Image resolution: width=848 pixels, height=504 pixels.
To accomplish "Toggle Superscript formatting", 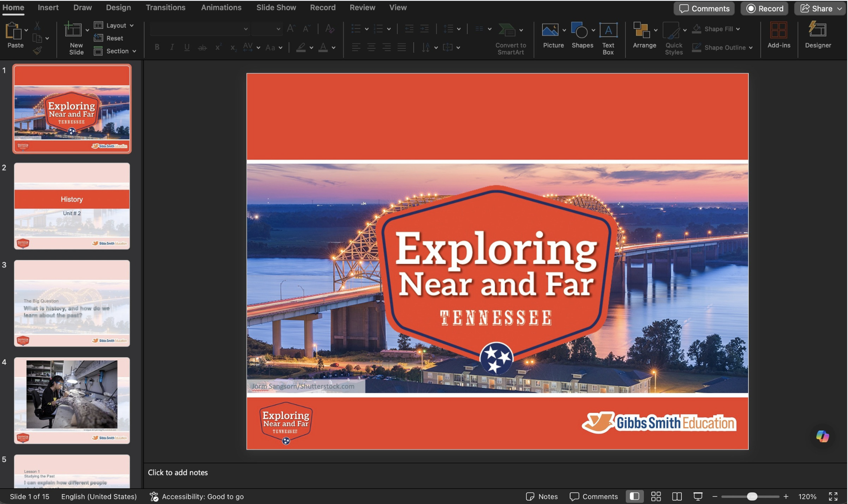I will point(218,47).
